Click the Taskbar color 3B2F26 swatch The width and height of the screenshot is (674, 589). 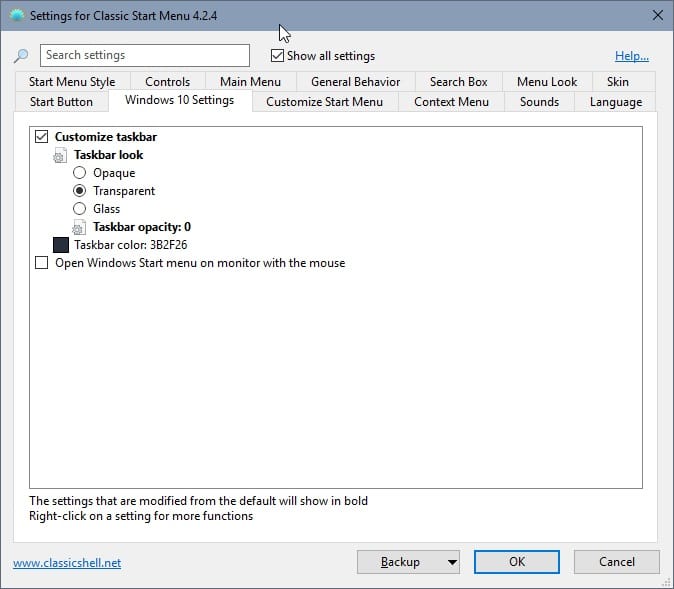pyautogui.click(x=61, y=245)
